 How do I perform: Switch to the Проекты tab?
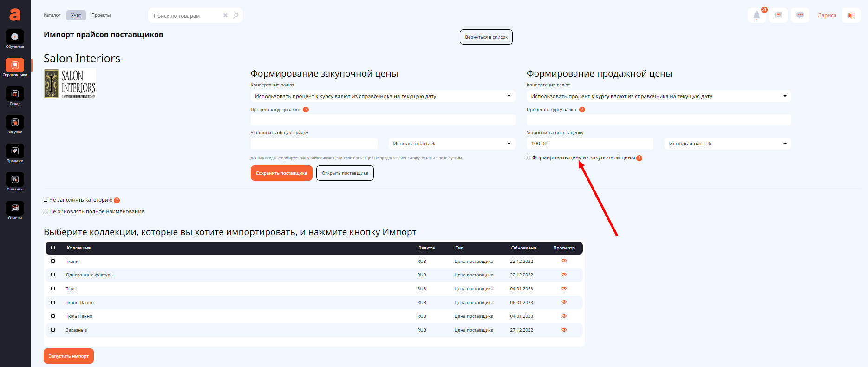click(x=101, y=15)
